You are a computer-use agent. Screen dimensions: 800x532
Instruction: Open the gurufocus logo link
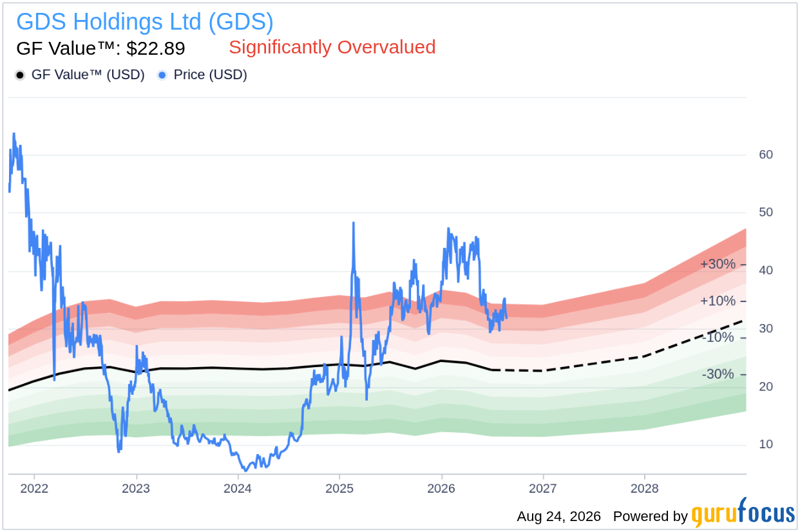pos(743,513)
